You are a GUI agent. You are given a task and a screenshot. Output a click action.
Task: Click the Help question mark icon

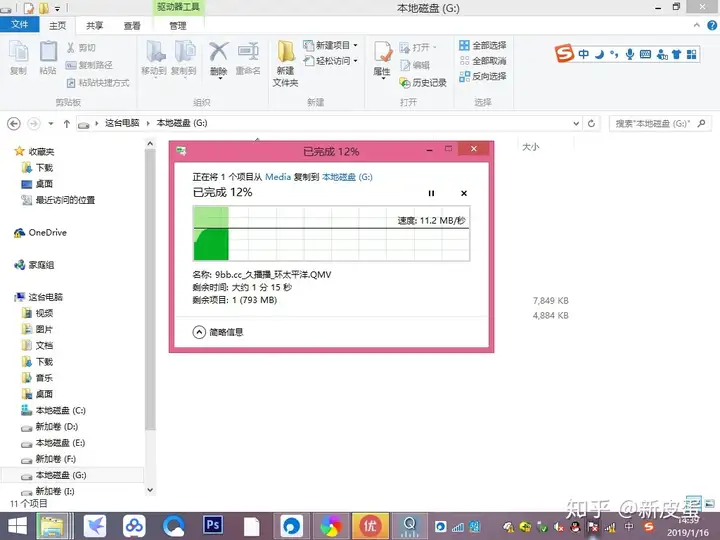(712, 26)
